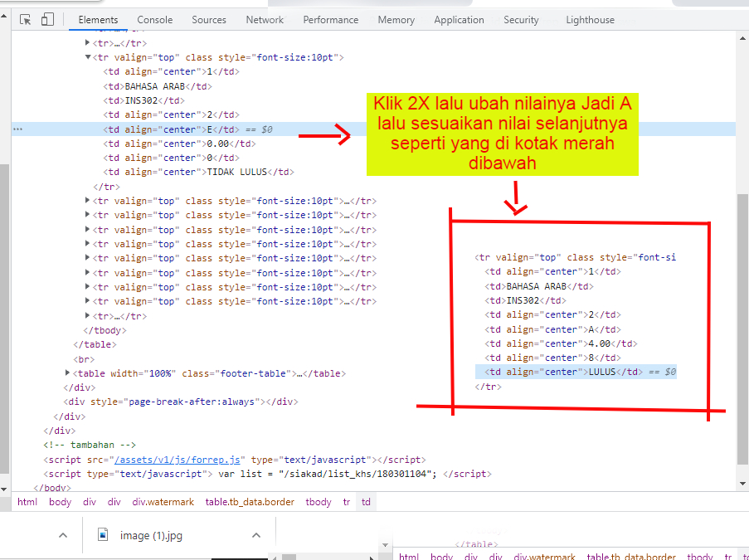Click the Elements panel scrollbar down arrow

point(742,483)
